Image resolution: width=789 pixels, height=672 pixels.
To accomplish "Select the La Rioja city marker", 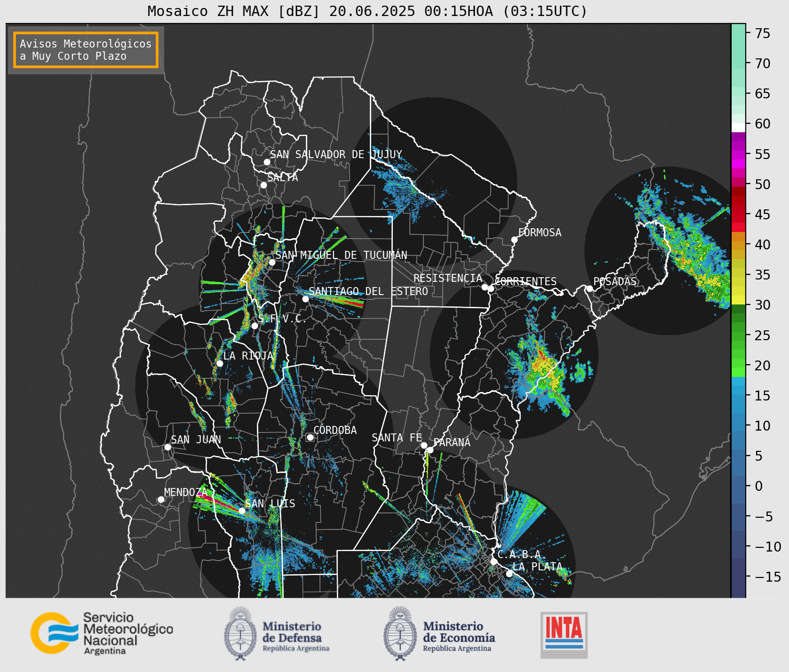I will [x=220, y=363].
